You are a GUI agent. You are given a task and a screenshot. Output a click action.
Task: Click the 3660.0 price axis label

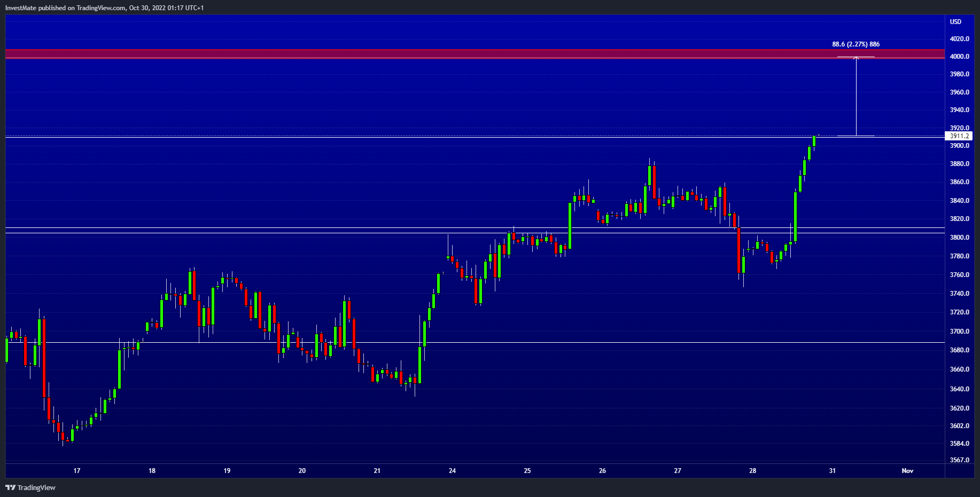click(960, 369)
